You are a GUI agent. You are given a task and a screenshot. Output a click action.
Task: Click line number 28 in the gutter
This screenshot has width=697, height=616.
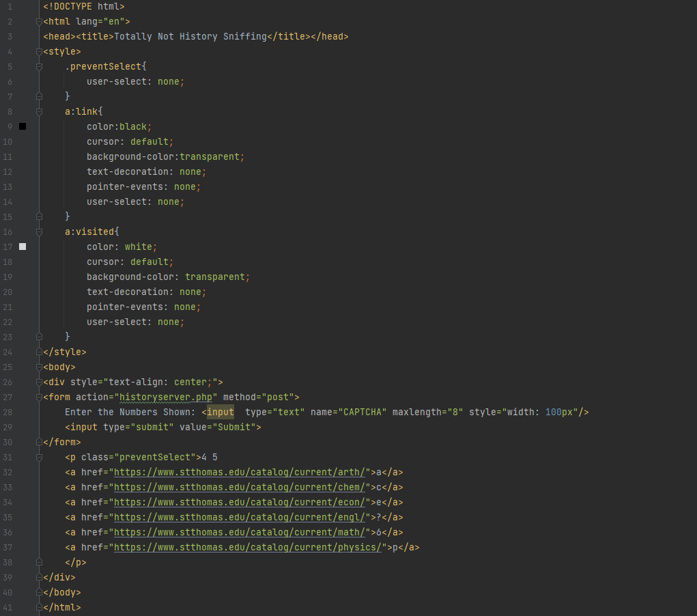coord(8,412)
